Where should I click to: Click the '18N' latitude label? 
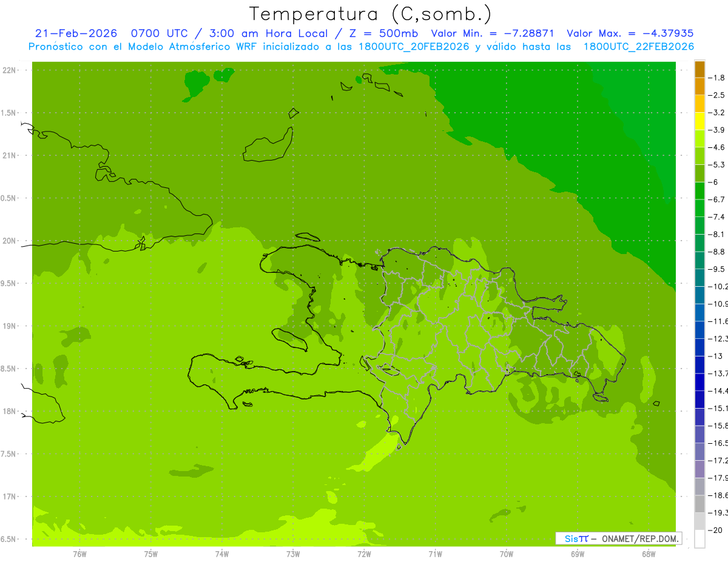pos(9,412)
